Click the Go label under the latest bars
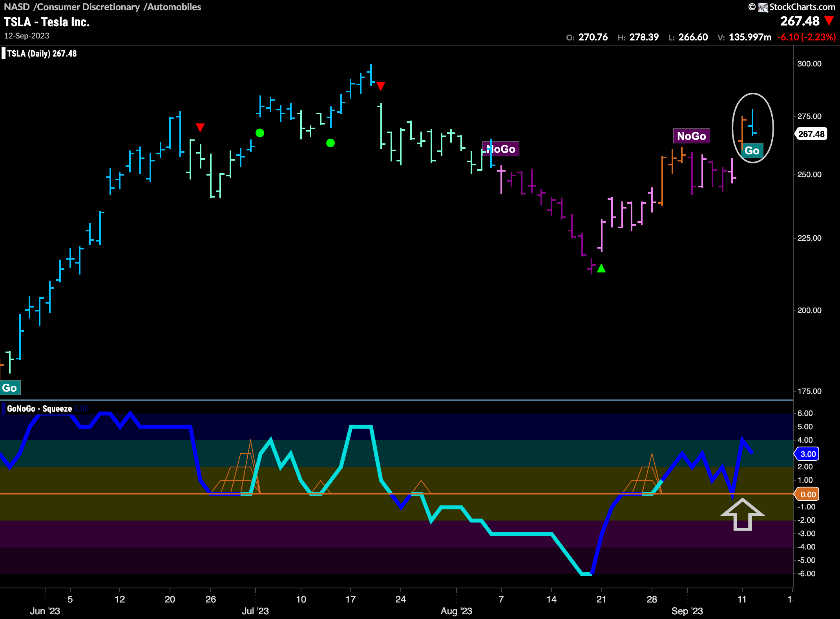The width and height of the screenshot is (840, 619). click(x=752, y=150)
